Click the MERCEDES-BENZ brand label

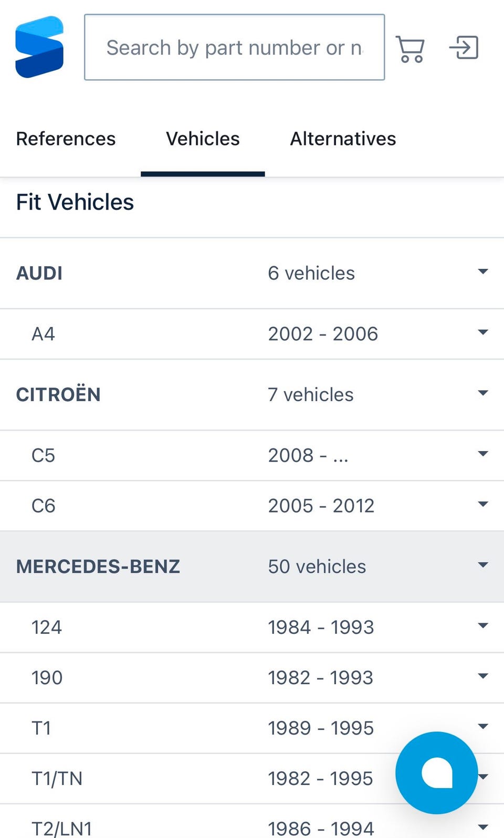[x=98, y=567]
